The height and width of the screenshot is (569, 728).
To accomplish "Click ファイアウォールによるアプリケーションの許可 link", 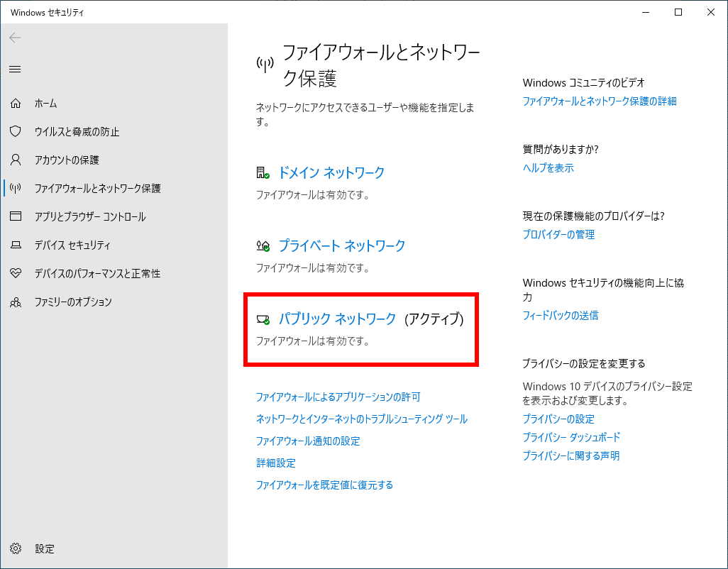I will (x=338, y=397).
